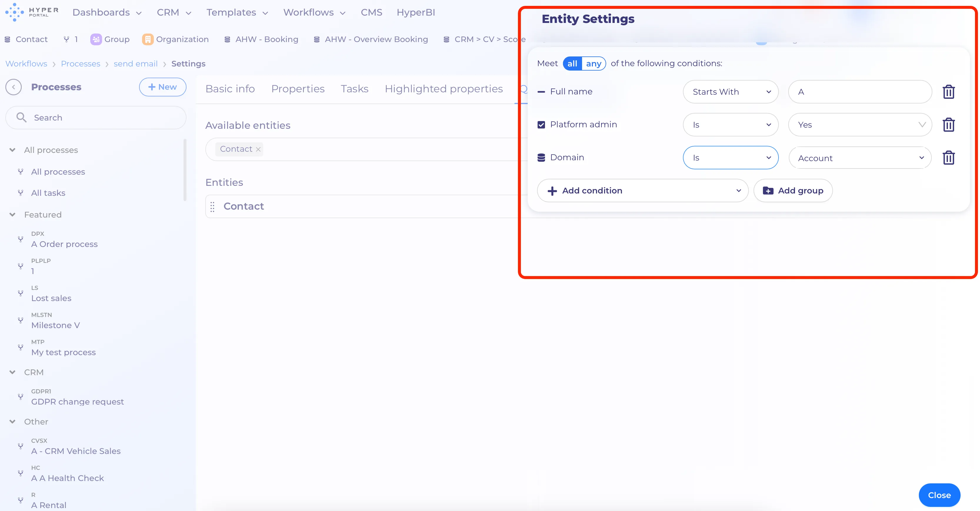Follow the Processes breadcrumb link
980x511 pixels.
81,64
